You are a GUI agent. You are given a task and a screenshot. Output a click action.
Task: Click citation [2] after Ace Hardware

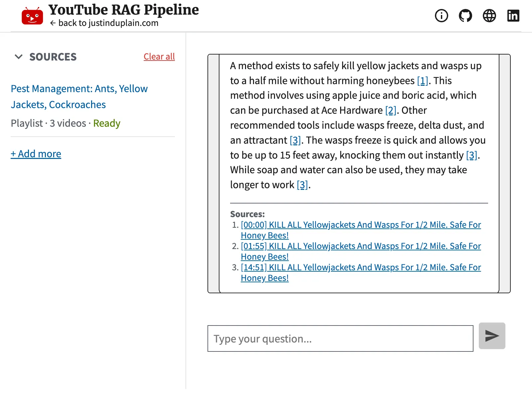pos(391,110)
